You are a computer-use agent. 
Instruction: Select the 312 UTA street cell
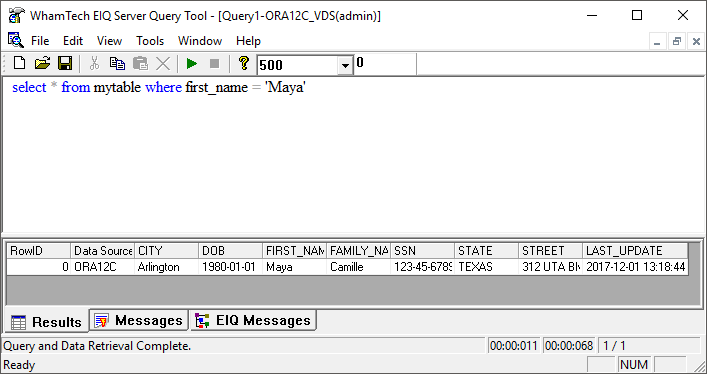tap(551, 267)
